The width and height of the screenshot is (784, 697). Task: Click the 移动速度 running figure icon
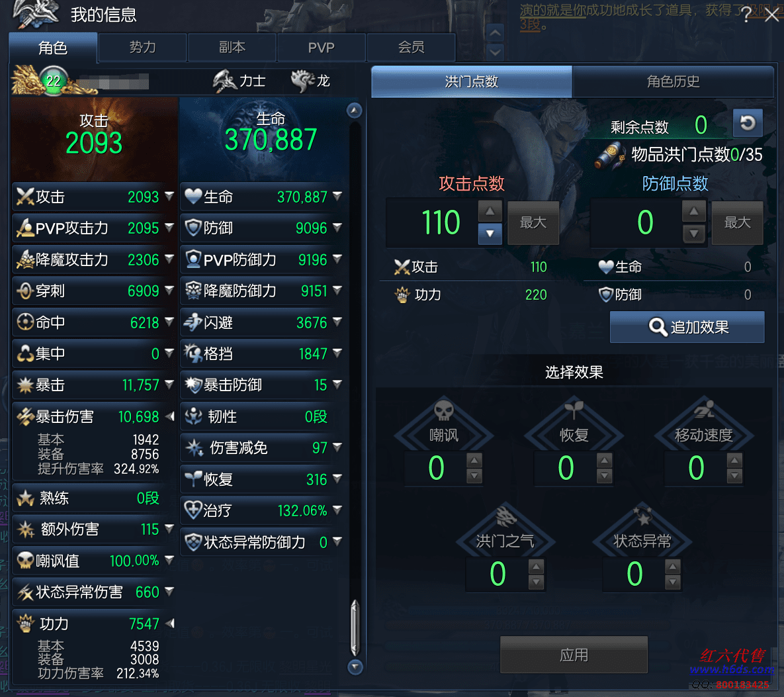(x=704, y=410)
